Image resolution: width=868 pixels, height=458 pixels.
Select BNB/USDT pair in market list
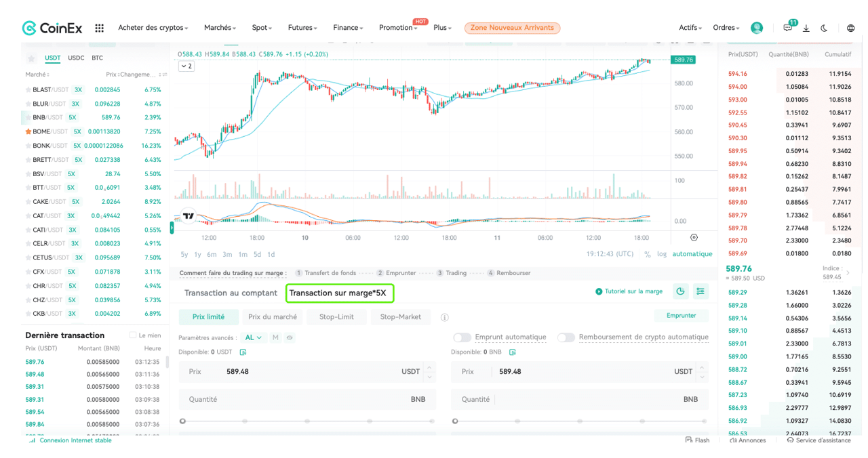[95, 117]
